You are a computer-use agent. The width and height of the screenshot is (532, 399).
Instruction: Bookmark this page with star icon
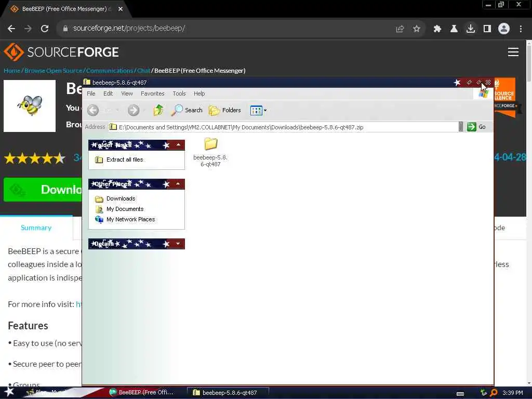point(417,29)
